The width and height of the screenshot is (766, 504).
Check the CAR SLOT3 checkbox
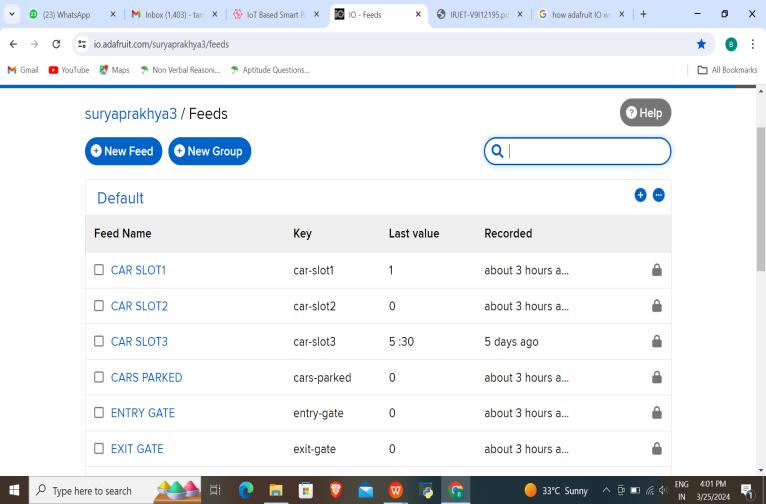click(x=99, y=341)
